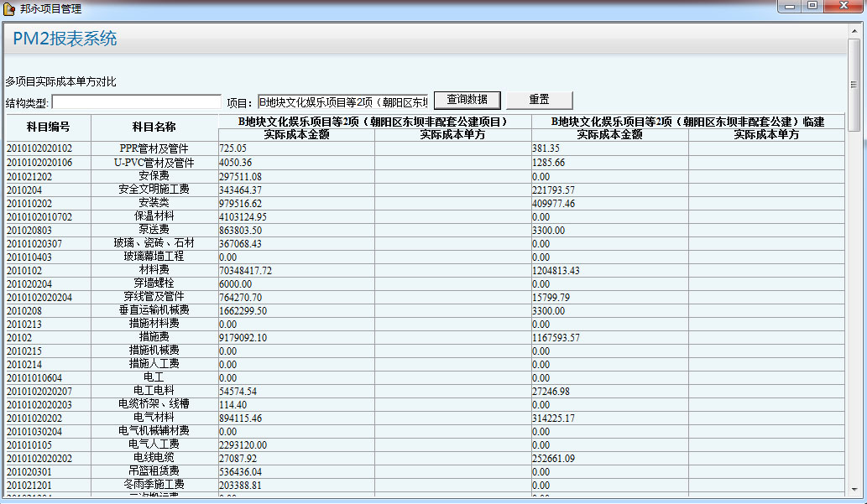Viewport: 867px width, 504px height.
Task: Select the PPR管材及管件 row name
Action: (154, 148)
